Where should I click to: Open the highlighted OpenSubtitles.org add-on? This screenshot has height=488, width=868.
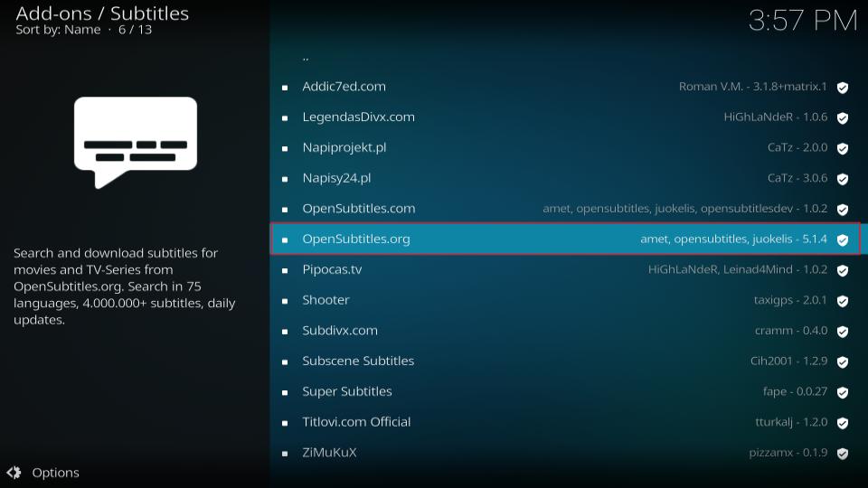click(x=355, y=239)
